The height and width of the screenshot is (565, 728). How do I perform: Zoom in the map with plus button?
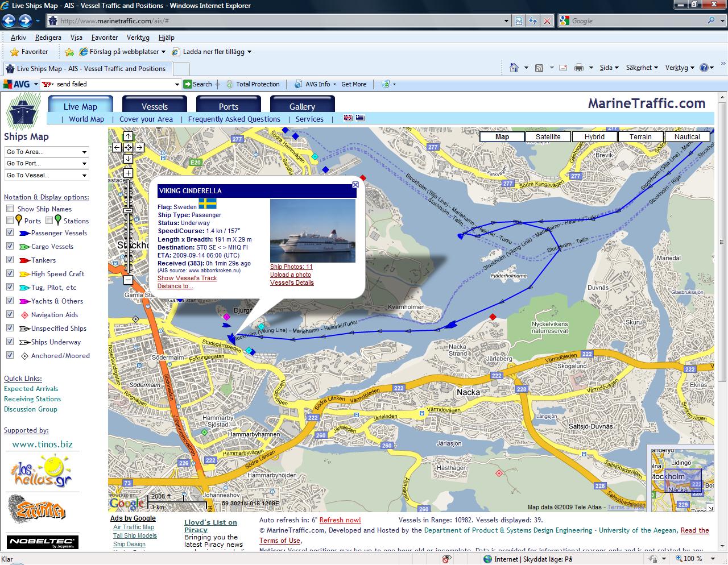tap(128, 173)
